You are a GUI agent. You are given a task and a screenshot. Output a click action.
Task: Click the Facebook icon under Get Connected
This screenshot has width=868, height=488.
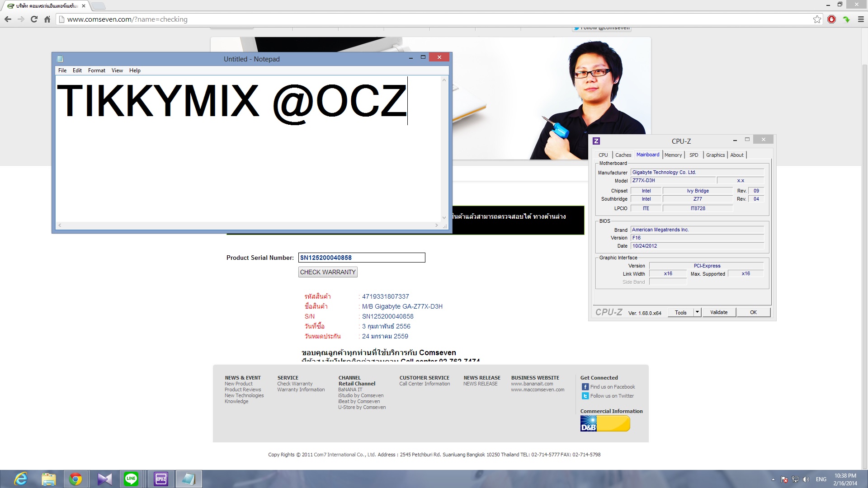coord(585,387)
